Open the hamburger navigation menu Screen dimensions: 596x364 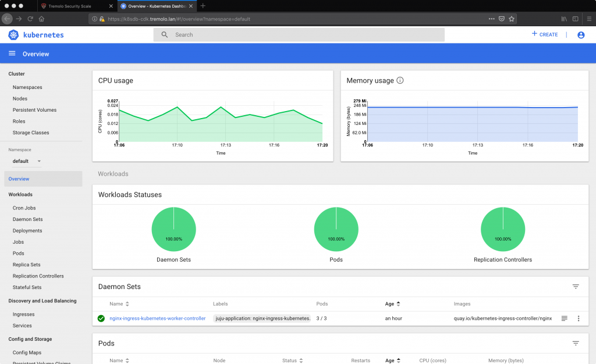tap(12, 53)
